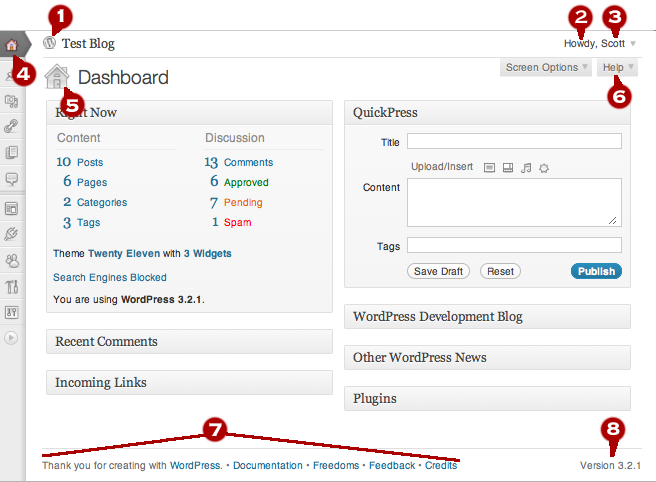This screenshot has height=482, width=656.
Task: Open the WordPress. footer link
Action: click(x=196, y=465)
